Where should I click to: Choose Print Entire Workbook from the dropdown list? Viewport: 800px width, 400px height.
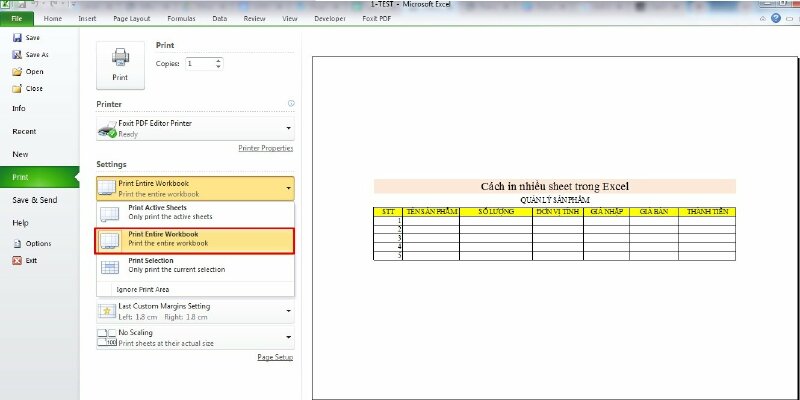[195, 241]
